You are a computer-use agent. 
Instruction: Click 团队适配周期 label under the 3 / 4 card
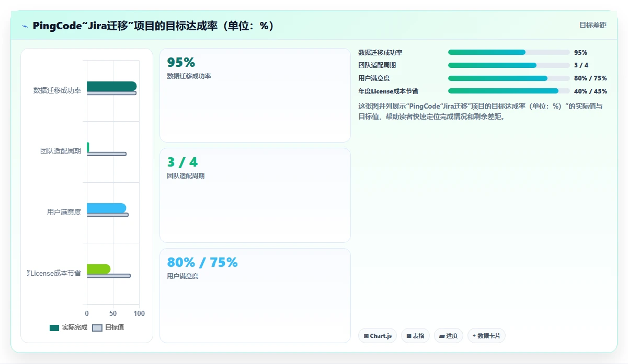pos(186,176)
